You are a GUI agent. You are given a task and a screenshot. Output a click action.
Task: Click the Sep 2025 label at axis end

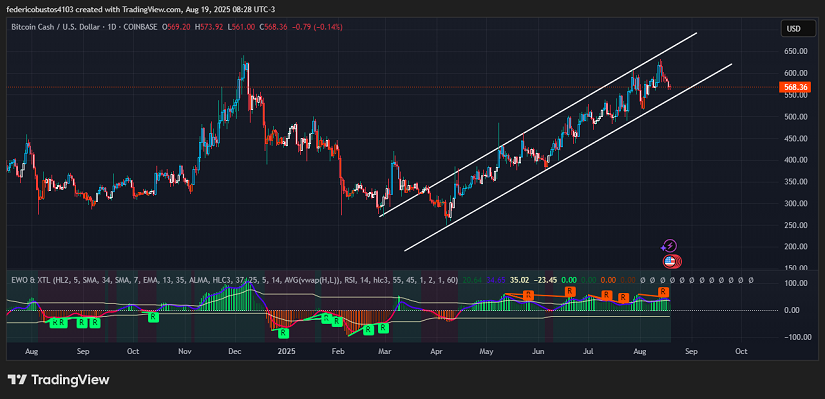tap(691, 351)
